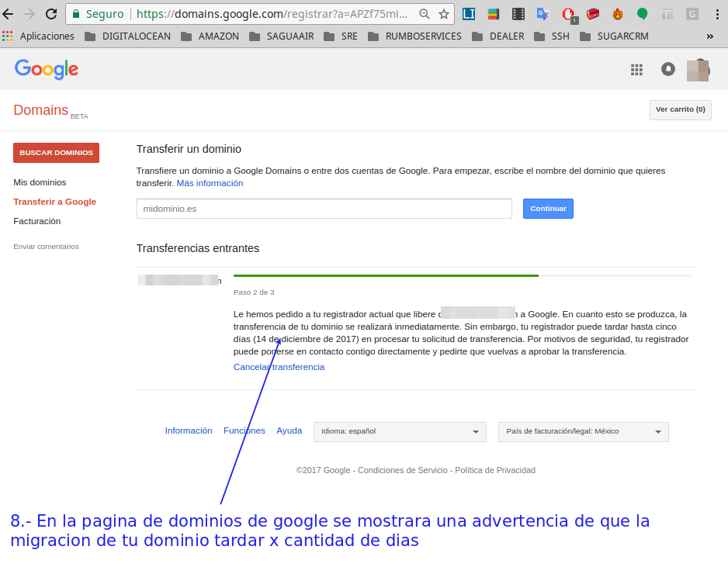
Task: Select Mis dominios in sidebar
Action: 40,182
